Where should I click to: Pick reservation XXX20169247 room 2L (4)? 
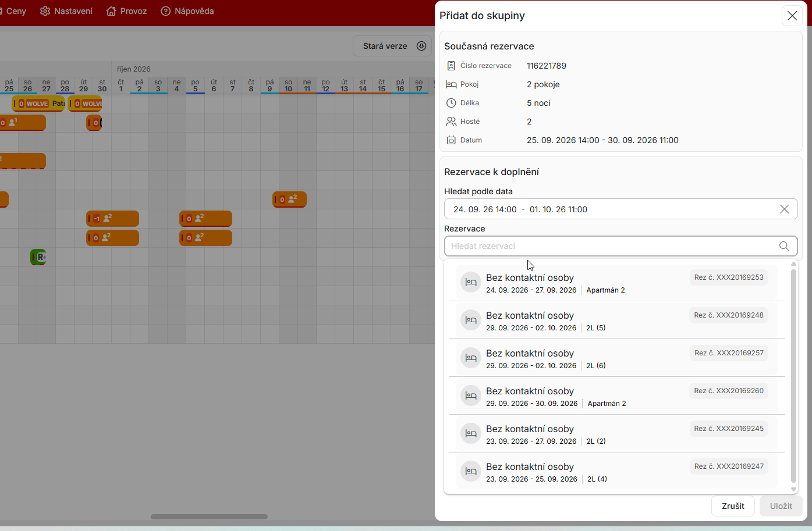point(616,472)
